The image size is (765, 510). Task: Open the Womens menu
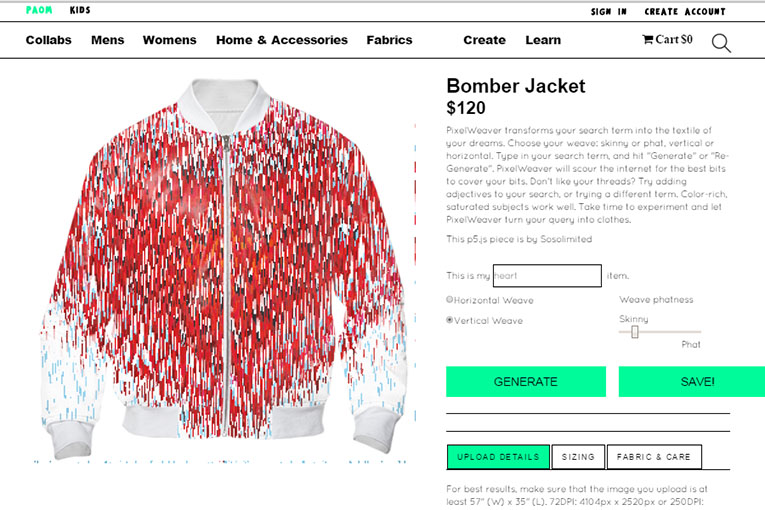(169, 40)
